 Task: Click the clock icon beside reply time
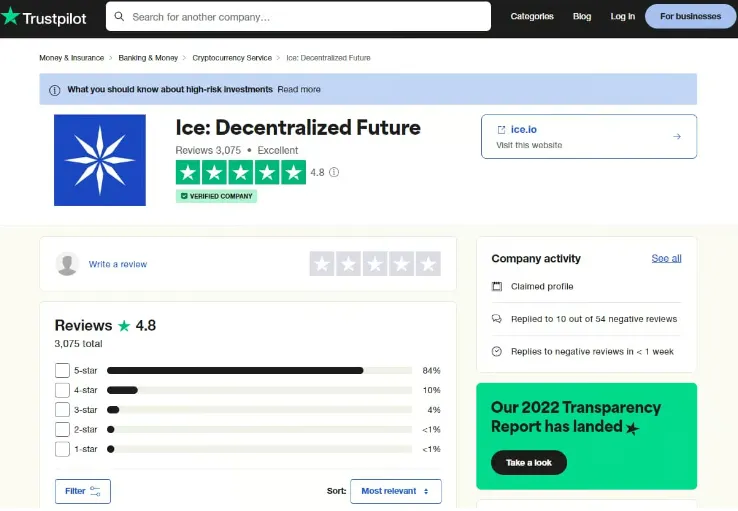point(497,351)
